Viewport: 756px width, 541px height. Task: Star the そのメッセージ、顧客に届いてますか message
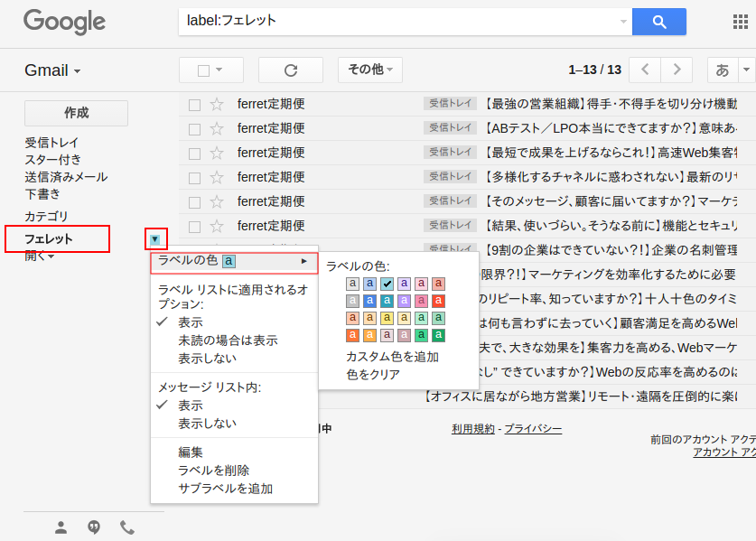[217, 202]
